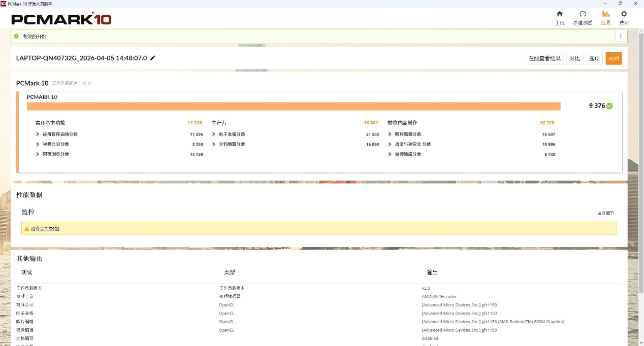The height and width of the screenshot is (346, 644).
Task: Click the score value 11 218
Action: pyautogui.click(x=195, y=123)
